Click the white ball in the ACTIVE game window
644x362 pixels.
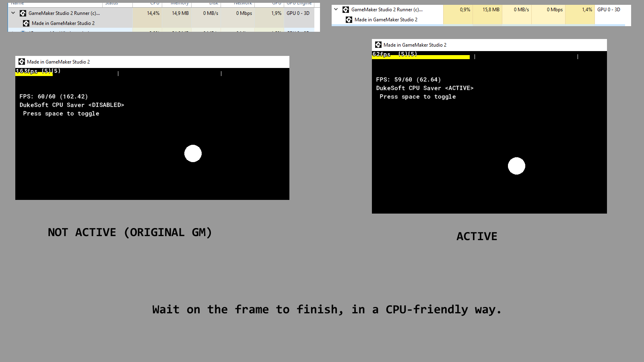pos(516,166)
